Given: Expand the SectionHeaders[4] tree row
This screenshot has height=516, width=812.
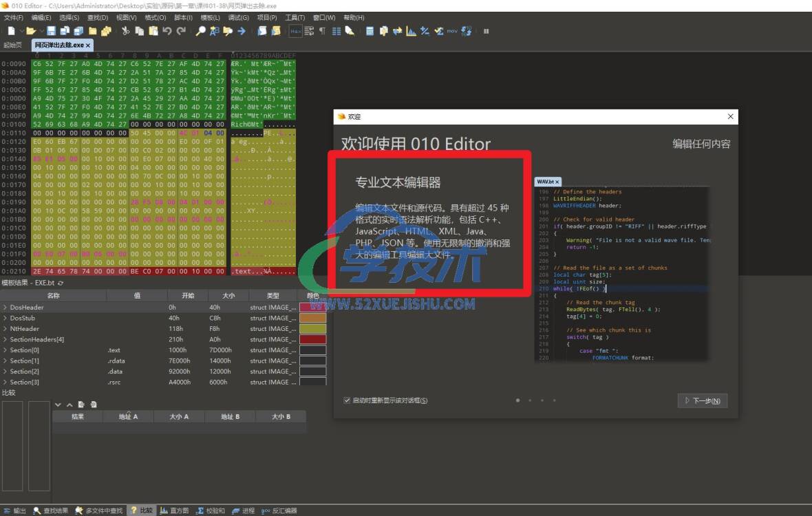Looking at the screenshot, I should (x=6, y=339).
